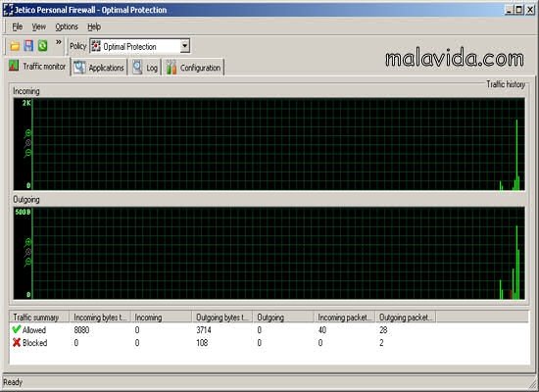Maximize the Jetico Personal Firewall window
539x392 pixels.
coord(519,10)
